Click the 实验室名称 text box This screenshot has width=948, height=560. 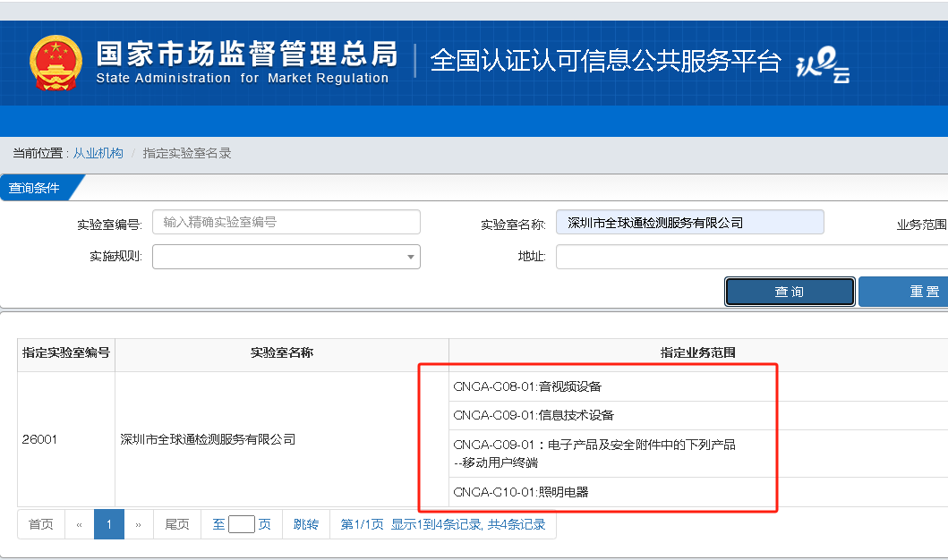pyautogui.click(x=689, y=222)
